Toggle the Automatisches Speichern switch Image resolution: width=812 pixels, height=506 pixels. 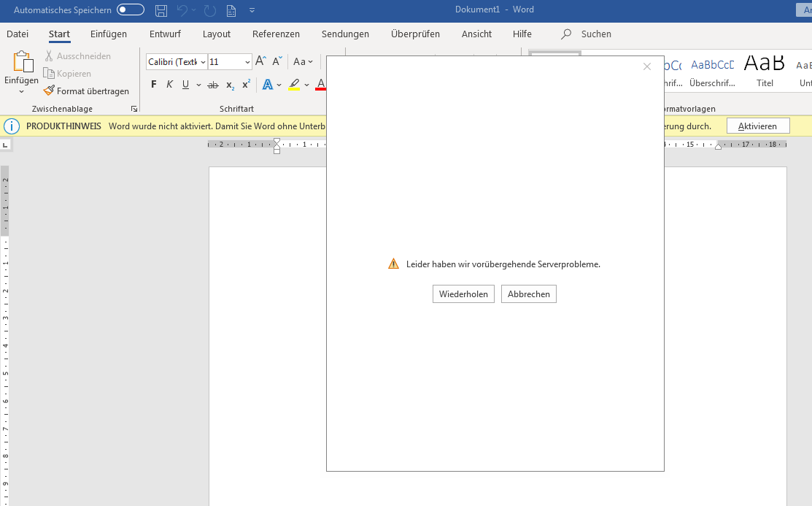point(131,10)
